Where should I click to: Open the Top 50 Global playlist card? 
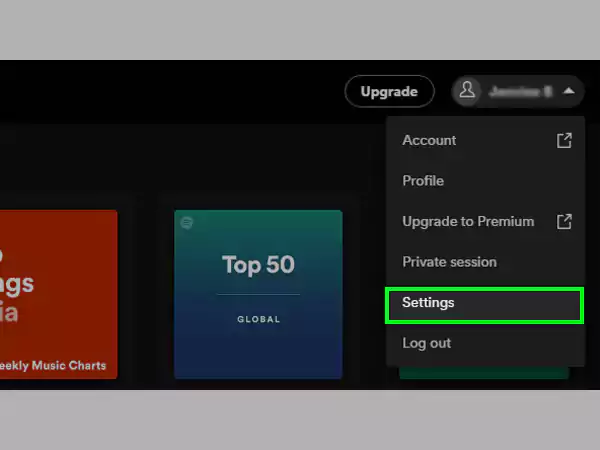258,294
